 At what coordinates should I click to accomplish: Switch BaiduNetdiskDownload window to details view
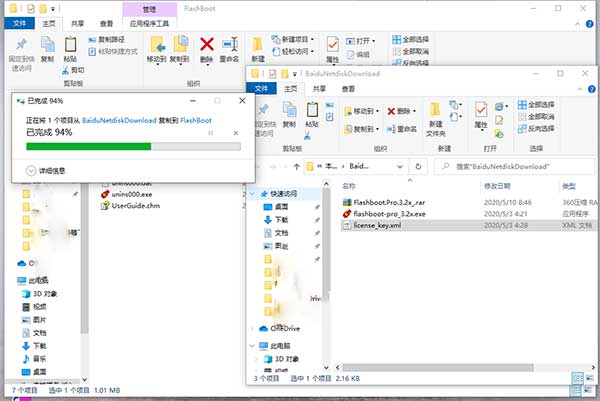tap(577, 378)
